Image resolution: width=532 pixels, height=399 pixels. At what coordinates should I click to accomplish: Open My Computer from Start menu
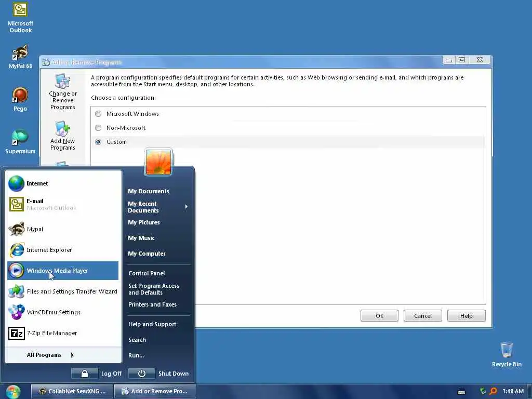coord(147,254)
